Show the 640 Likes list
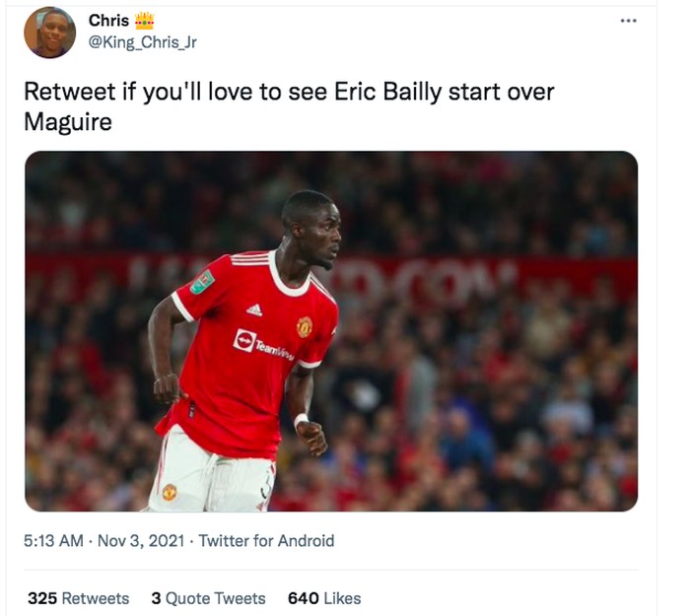The width and height of the screenshot is (690, 616). coord(324,598)
